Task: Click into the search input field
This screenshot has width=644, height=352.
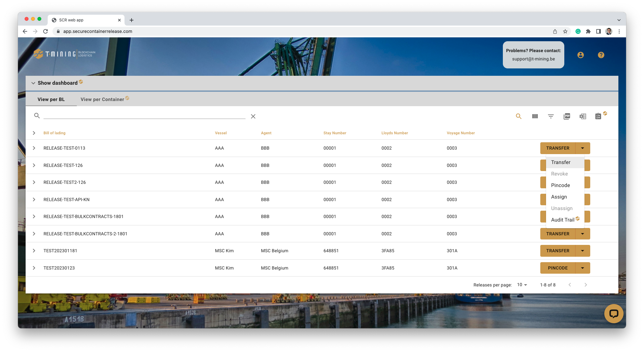Action: tap(144, 116)
